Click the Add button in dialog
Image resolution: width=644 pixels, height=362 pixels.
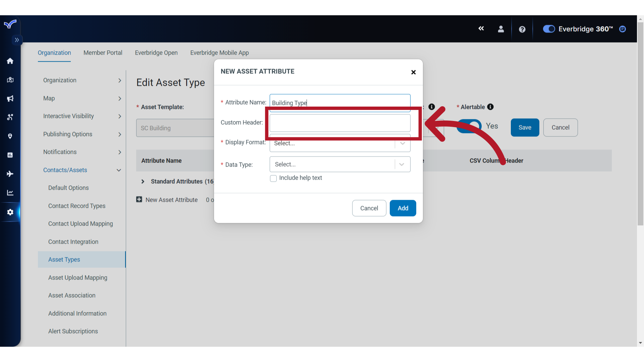tap(403, 208)
